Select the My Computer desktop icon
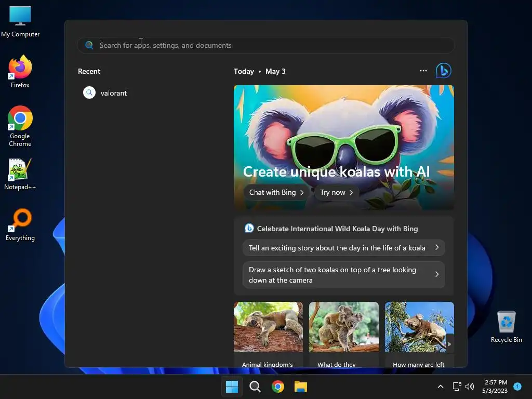 (x=20, y=22)
